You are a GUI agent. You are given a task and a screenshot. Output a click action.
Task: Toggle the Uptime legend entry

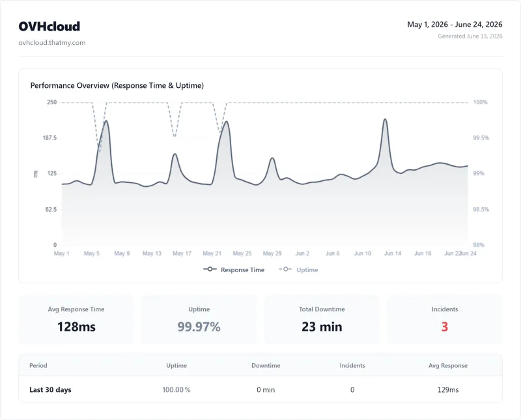298,270
